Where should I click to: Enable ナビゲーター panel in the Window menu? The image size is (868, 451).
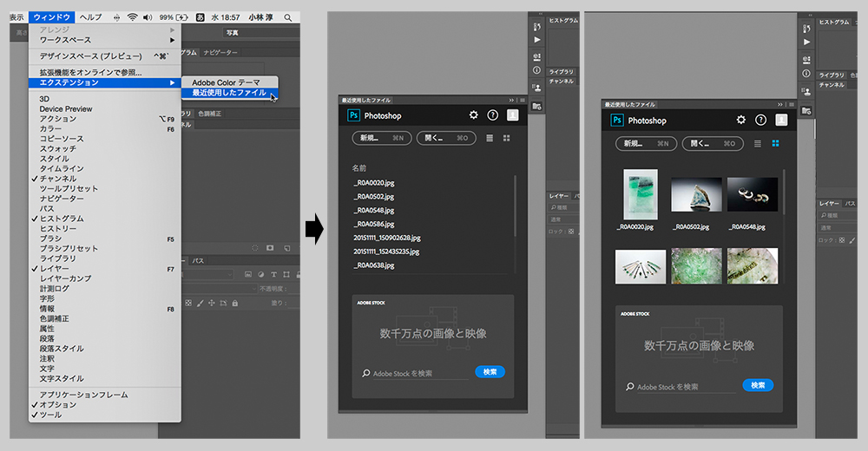click(x=104, y=198)
